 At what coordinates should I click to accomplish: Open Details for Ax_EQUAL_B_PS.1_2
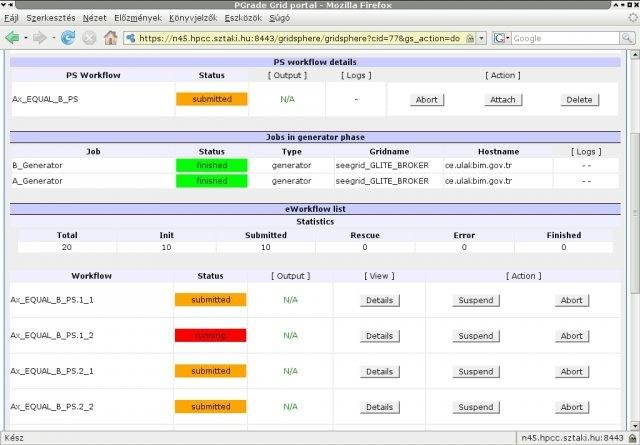[x=379, y=336]
